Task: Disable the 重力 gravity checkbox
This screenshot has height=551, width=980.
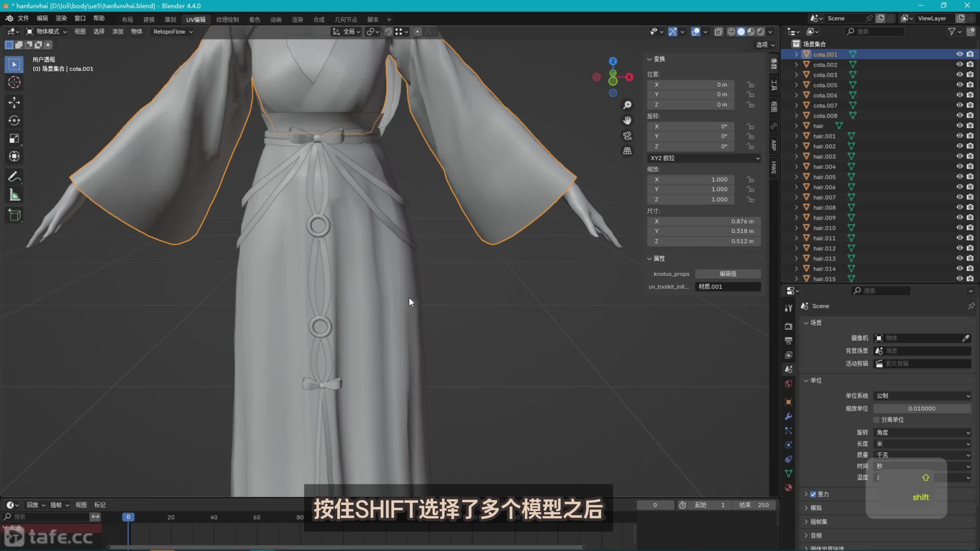Action: (x=813, y=494)
